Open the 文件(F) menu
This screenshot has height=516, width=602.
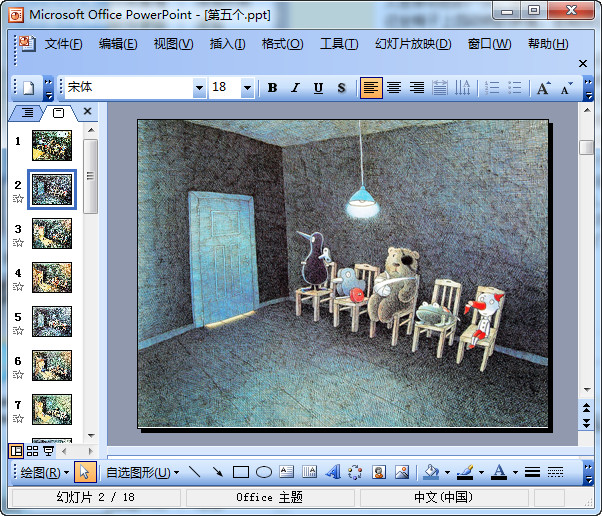[63, 44]
